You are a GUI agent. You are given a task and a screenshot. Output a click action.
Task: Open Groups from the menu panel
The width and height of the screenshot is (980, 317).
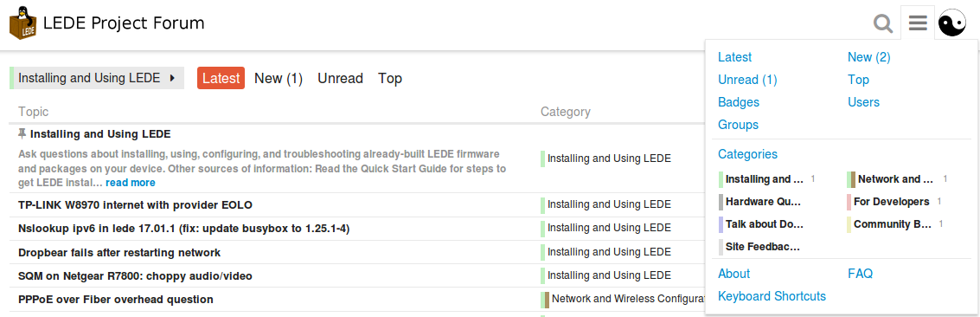(x=738, y=125)
